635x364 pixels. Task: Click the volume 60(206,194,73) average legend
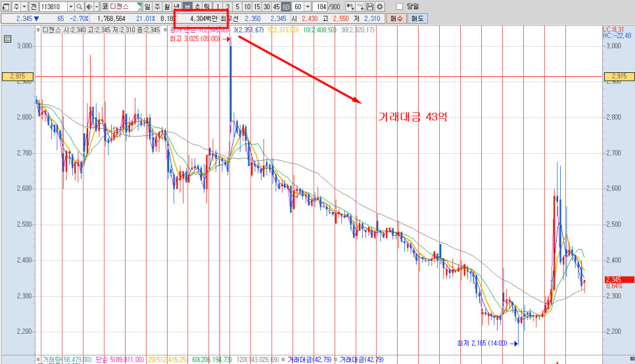(x=212, y=359)
